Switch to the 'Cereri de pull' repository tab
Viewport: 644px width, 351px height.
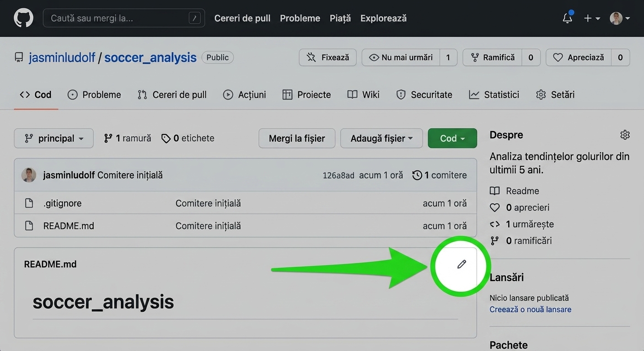172,95
